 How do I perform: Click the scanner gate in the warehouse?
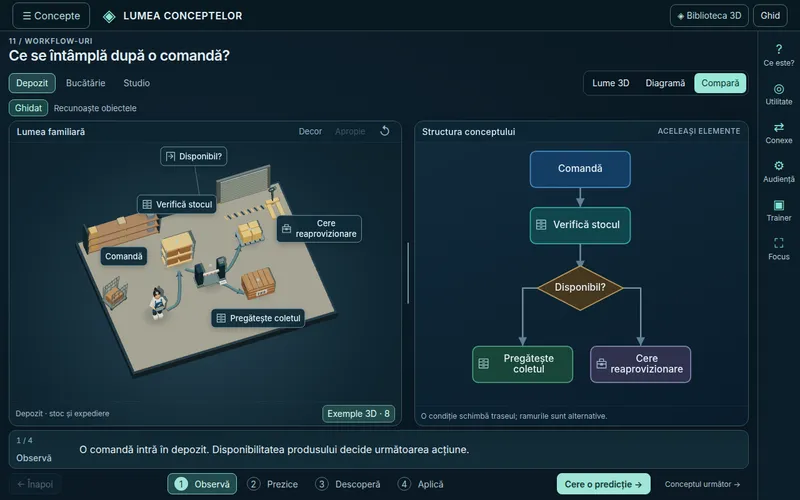[x=211, y=271]
